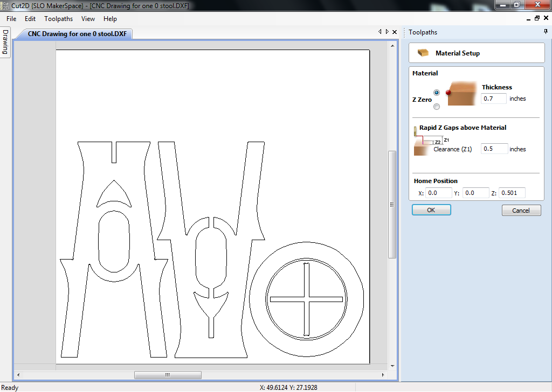
Task: Select the oval cutout in left leg
Action: click(x=114, y=242)
